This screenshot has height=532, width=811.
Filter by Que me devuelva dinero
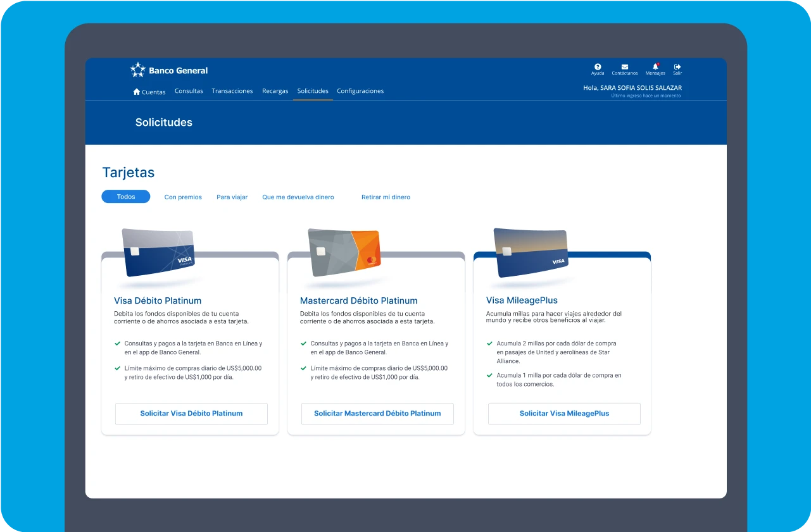298,197
